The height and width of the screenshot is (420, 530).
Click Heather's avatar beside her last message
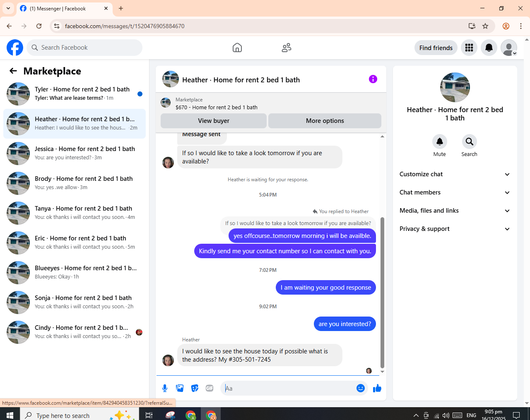tap(168, 360)
